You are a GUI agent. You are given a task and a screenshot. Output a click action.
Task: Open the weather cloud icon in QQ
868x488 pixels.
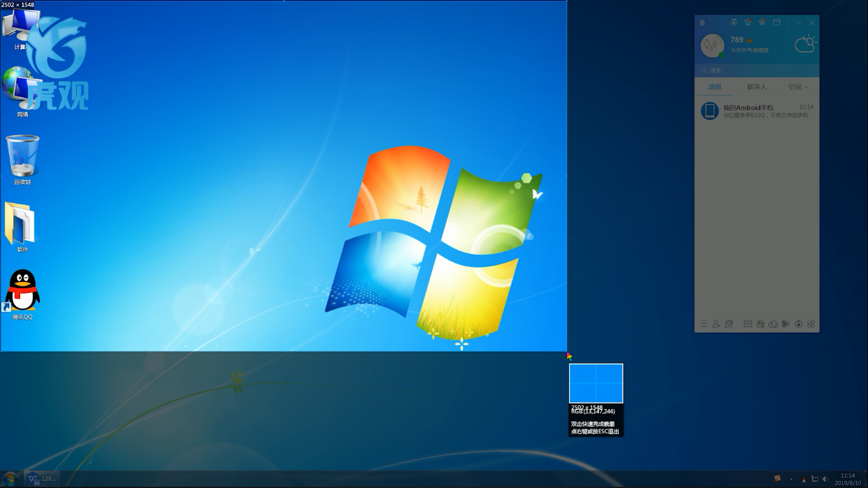(805, 45)
